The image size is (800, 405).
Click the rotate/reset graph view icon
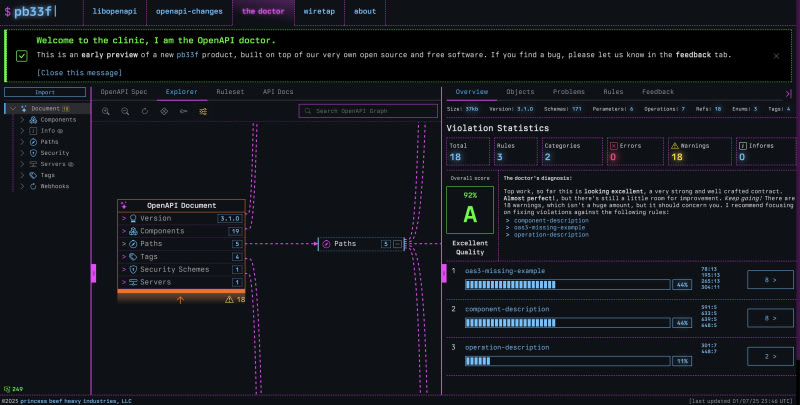(x=145, y=111)
